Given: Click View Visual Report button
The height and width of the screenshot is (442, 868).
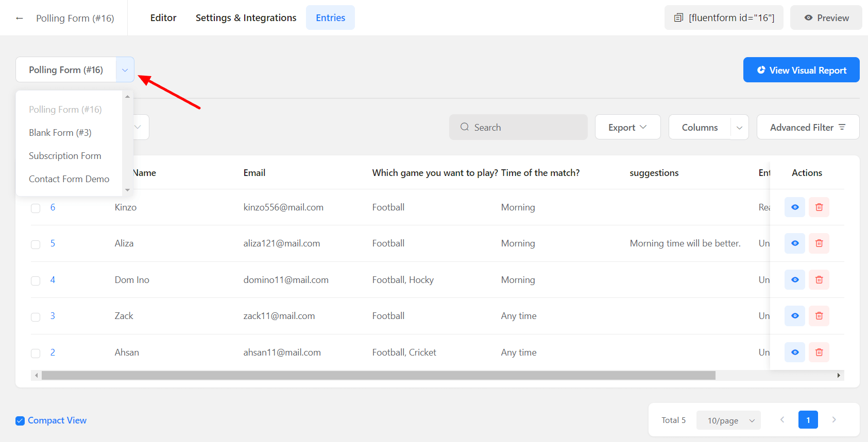Looking at the screenshot, I should 801,70.
